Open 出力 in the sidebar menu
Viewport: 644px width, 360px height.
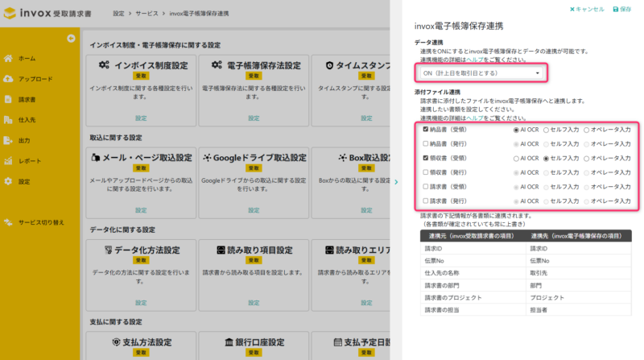pos(24,141)
